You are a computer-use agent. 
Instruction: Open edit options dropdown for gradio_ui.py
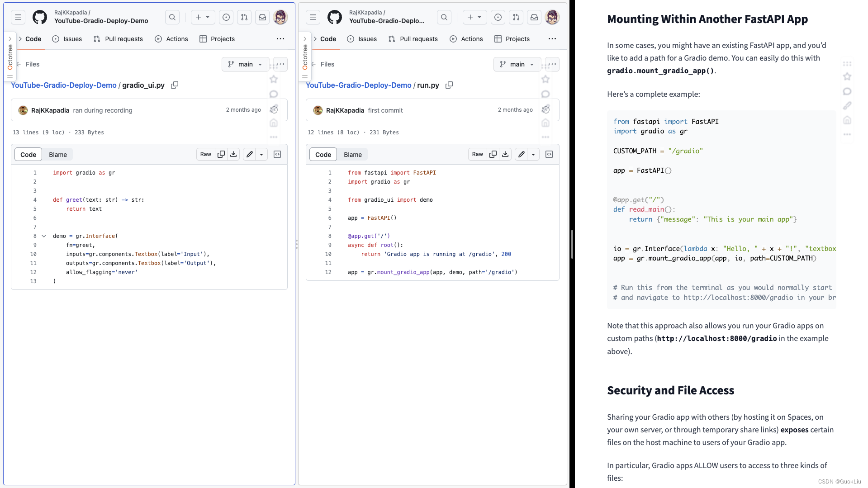click(x=261, y=154)
